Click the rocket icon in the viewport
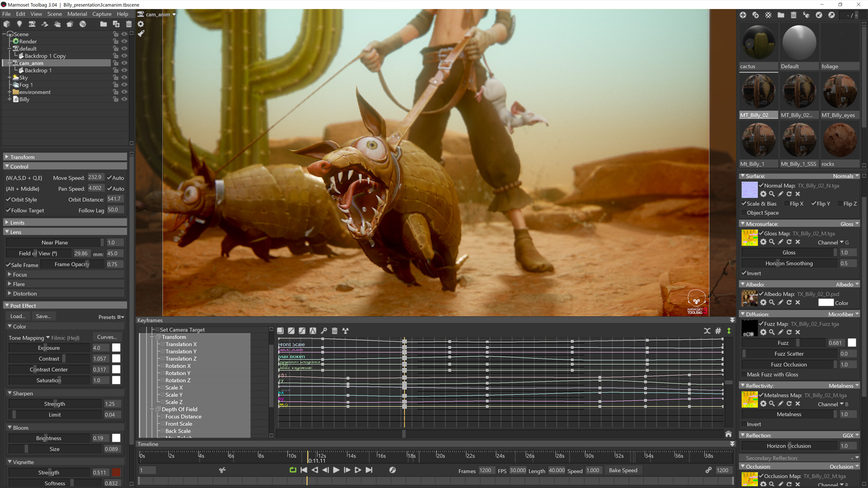The image size is (868, 488). 141,33
